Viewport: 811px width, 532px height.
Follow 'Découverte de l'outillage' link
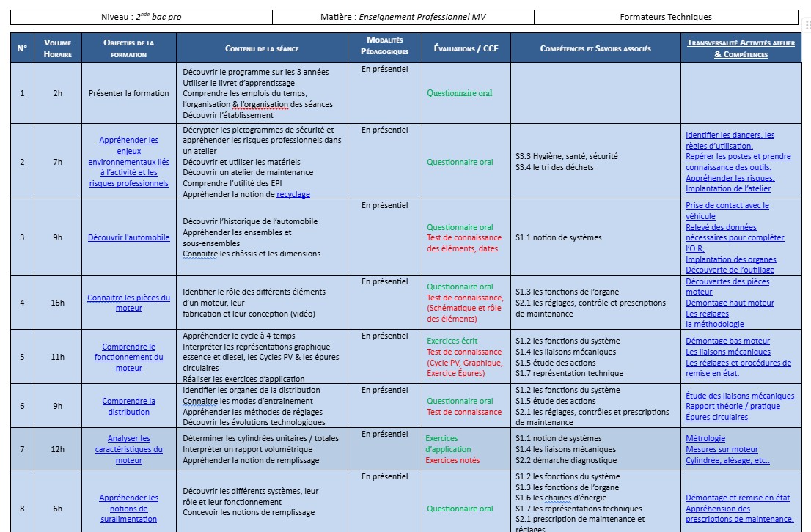730,270
